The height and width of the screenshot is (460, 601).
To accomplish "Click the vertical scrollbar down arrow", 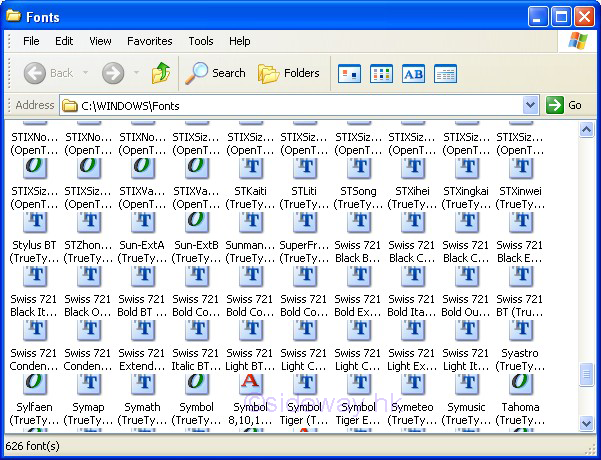I will [587, 424].
